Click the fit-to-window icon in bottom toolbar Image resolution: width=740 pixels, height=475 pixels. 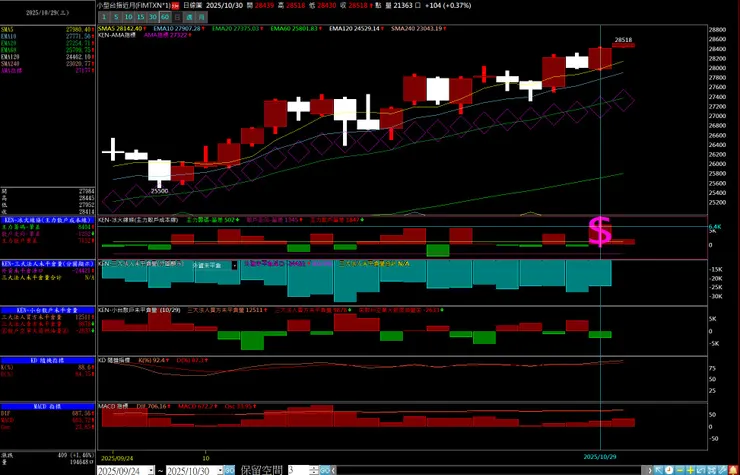711,470
